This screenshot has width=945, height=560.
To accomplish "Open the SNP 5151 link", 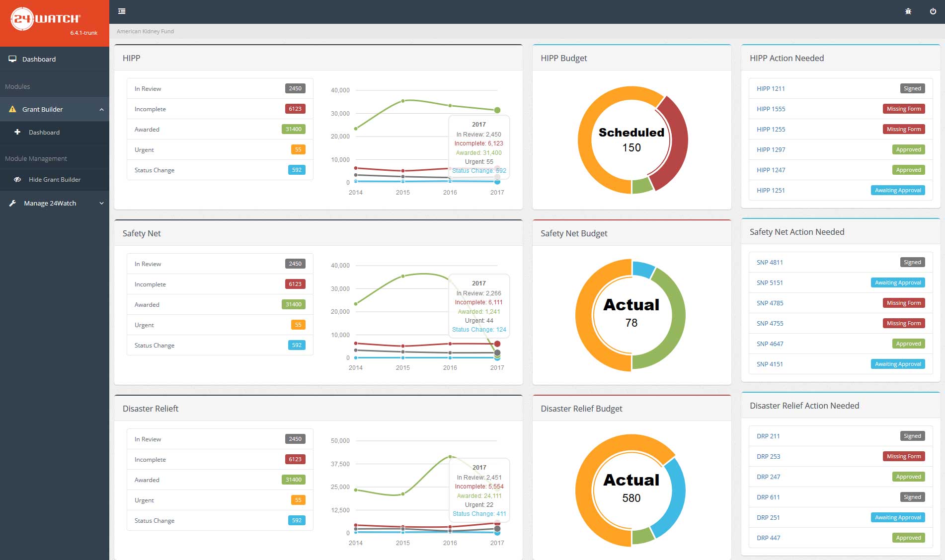I will (770, 283).
